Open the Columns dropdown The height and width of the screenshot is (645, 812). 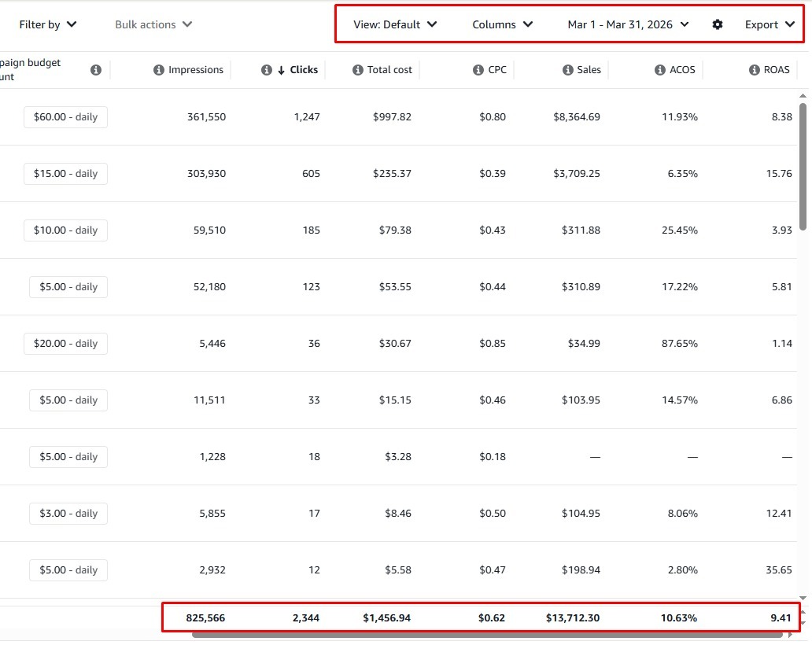click(502, 24)
